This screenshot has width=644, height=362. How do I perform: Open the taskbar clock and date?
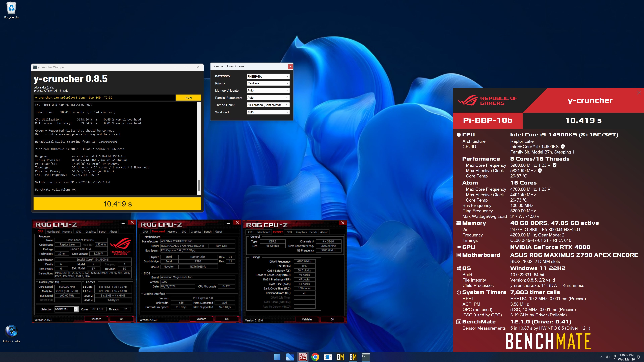tap(626, 357)
